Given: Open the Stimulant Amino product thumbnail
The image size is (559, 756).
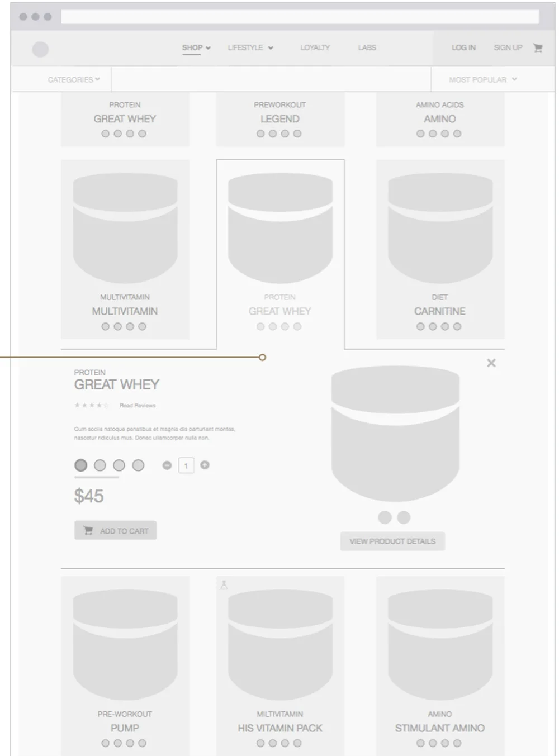Looking at the screenshot, I should pos(440,645).
